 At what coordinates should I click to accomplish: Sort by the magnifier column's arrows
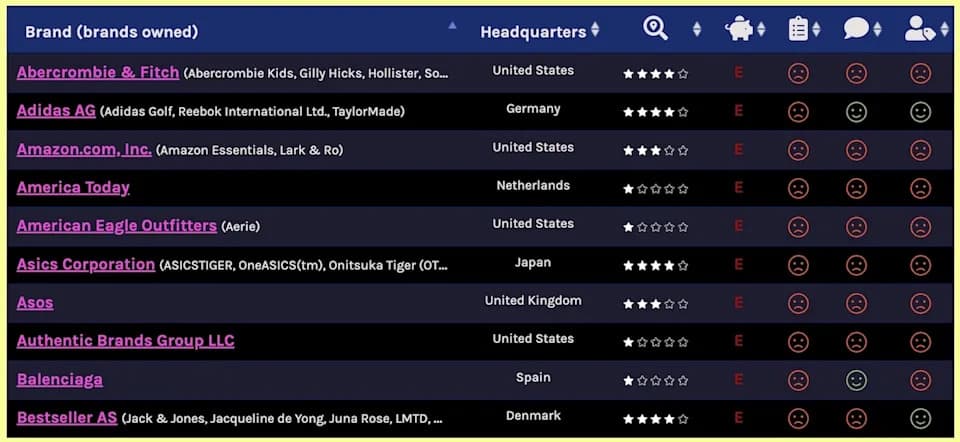tap(697, 29)
